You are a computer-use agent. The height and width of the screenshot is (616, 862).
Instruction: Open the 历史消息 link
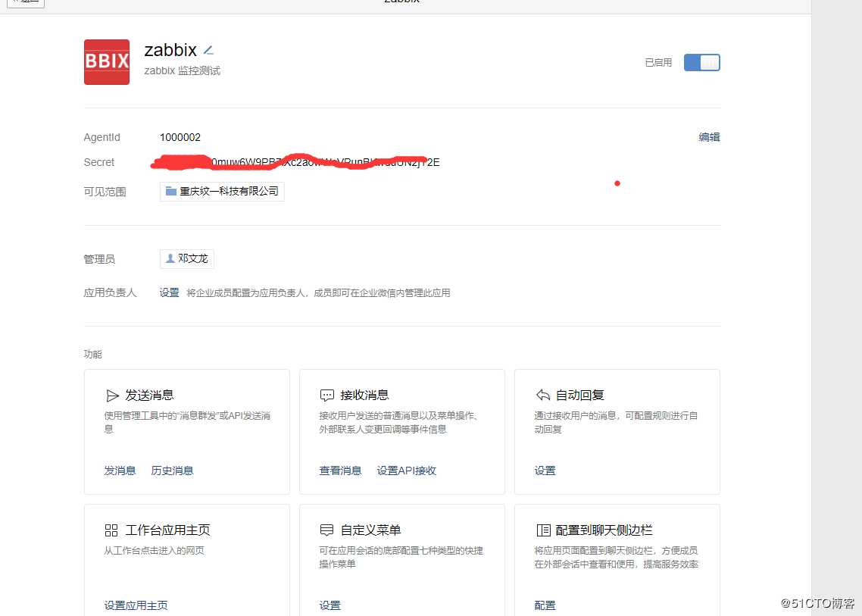click(172, 471)
